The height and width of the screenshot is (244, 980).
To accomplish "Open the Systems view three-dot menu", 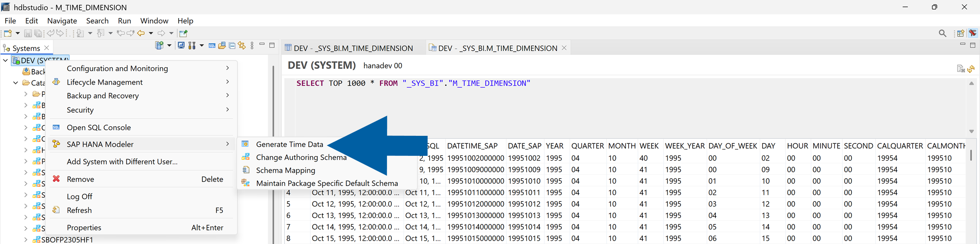I will point(252,46).
